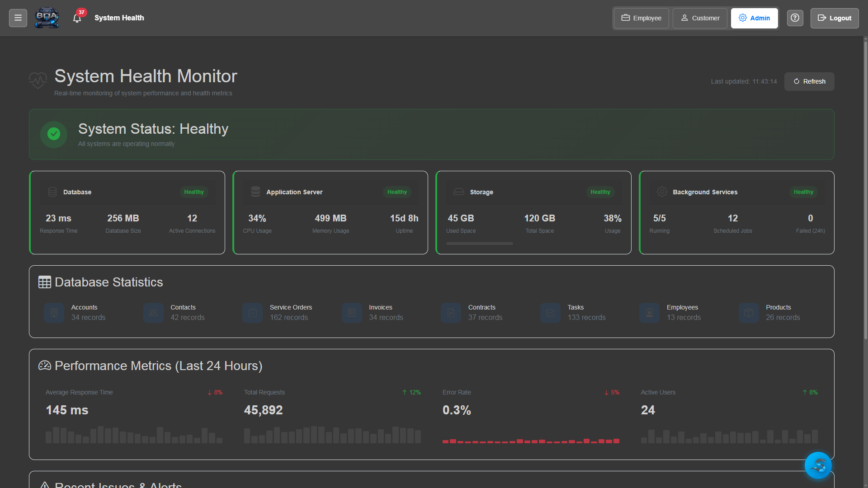Select the Admin mode button
The height and width of the screenshot is (488, 868).
point(754,18)
